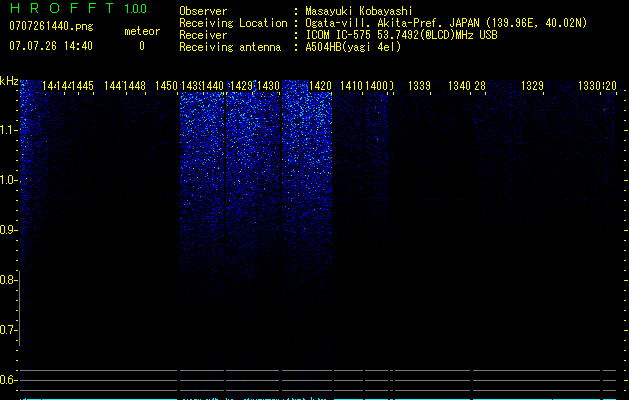Click the 1410 time marker

tap(351, 86)
